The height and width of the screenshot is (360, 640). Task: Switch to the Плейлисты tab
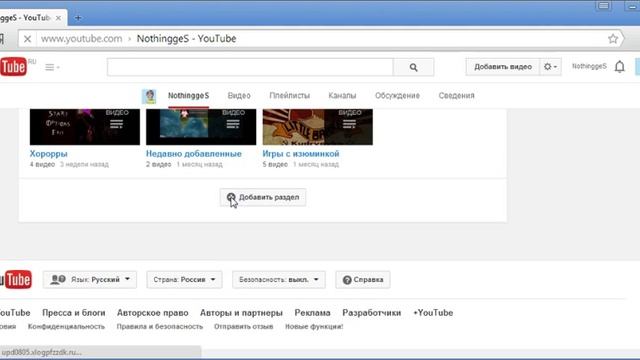[289, 96]
